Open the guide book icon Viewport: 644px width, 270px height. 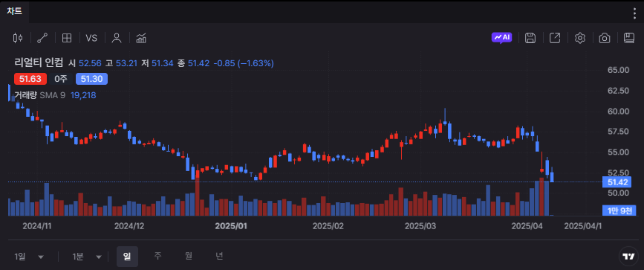(x=629, y=38)
